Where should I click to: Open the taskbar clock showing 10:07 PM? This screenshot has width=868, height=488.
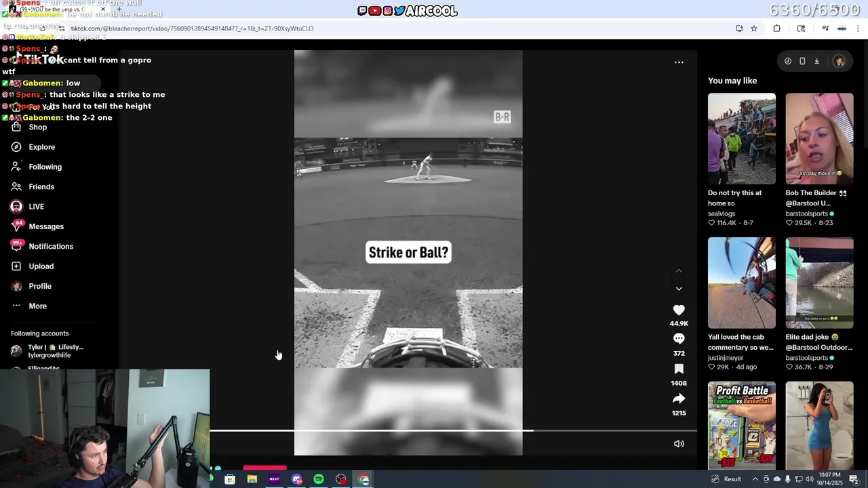pos(829,479)
